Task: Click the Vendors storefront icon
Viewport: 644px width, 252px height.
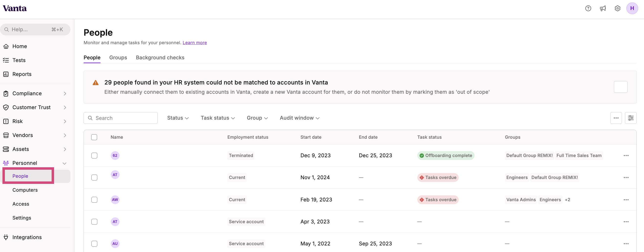Action: point(6,135)
